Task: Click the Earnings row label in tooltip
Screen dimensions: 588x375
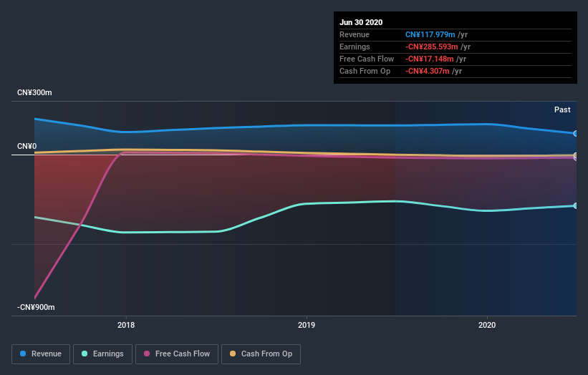Action: (355, 47)
